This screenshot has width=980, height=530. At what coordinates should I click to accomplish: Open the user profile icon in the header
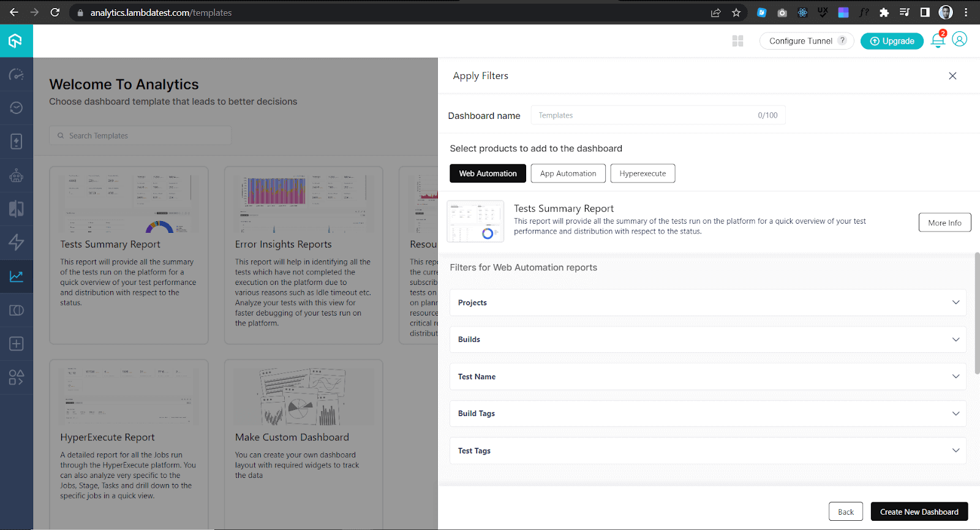coord(960,40)
